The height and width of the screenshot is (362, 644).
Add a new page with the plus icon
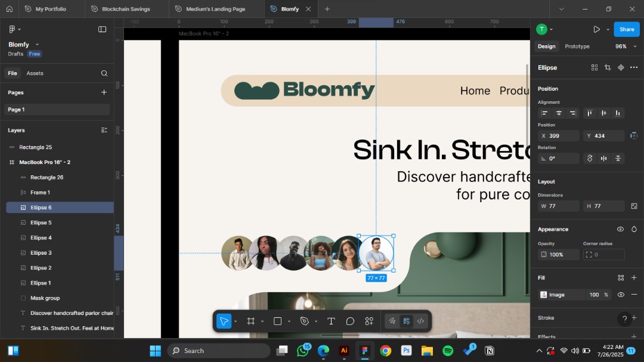click(x=104, y=92)
